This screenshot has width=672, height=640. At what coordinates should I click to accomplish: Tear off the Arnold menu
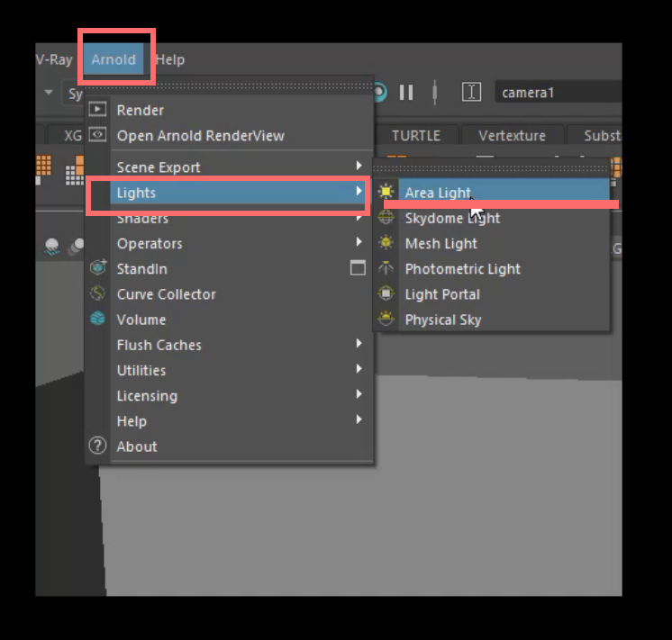(230, 86)
